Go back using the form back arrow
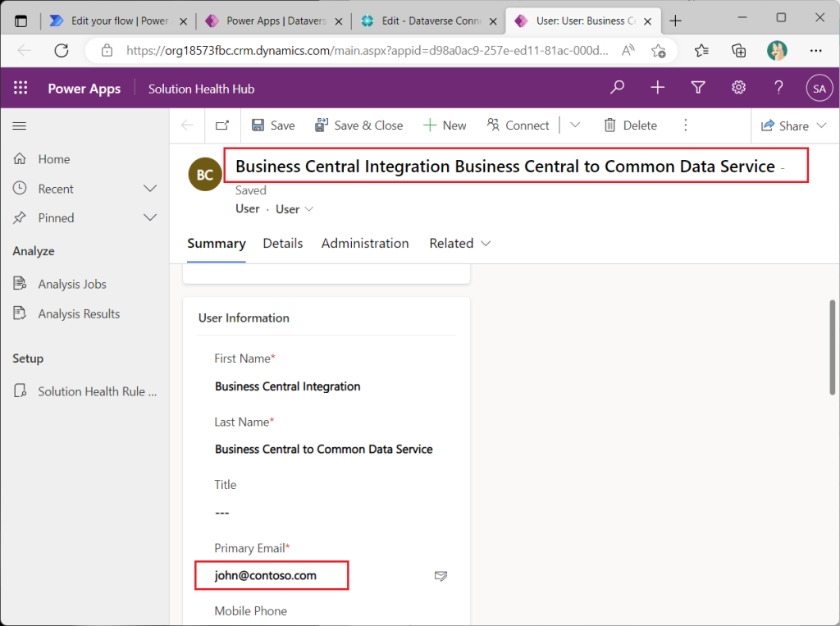 coord(187,126)
